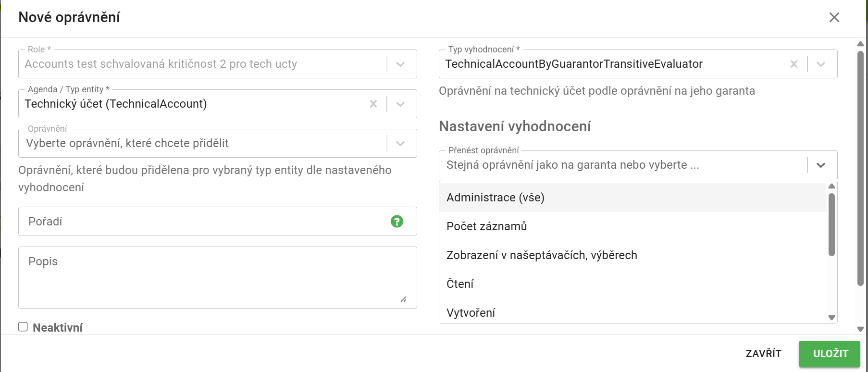Select the Vytvoření option

(x=632, y=311)
